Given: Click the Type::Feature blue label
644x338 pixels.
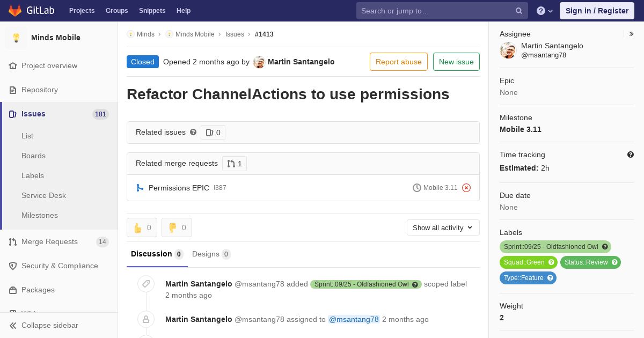Looking at the screenshot, I should [x=523, y=278].
